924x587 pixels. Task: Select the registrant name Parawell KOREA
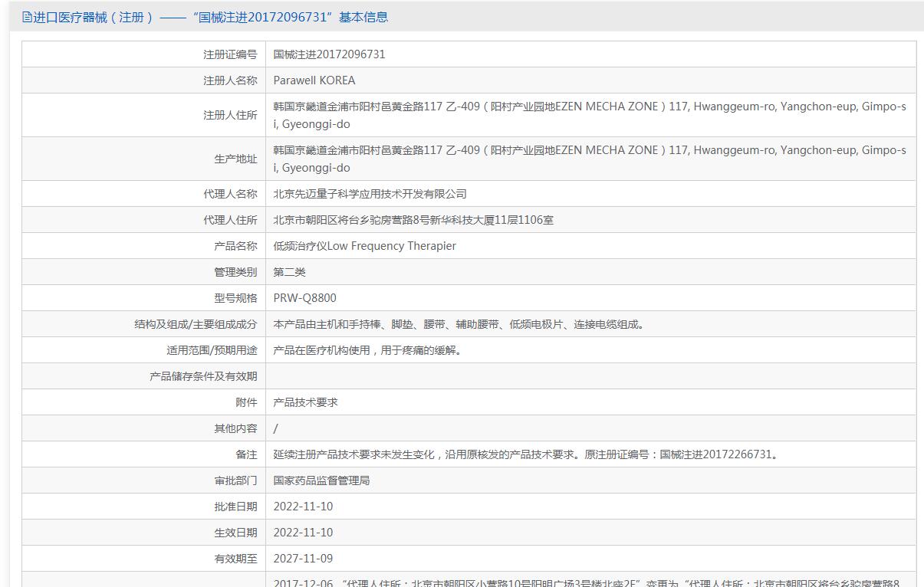click(x=314, y=80)
